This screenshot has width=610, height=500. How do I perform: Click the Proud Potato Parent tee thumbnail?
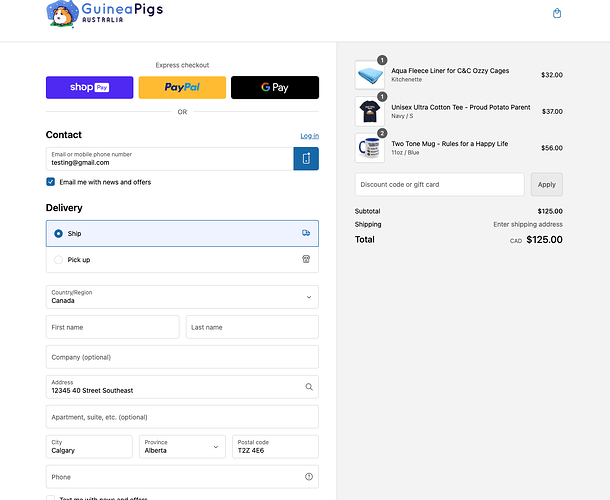[x=370, y=111]
